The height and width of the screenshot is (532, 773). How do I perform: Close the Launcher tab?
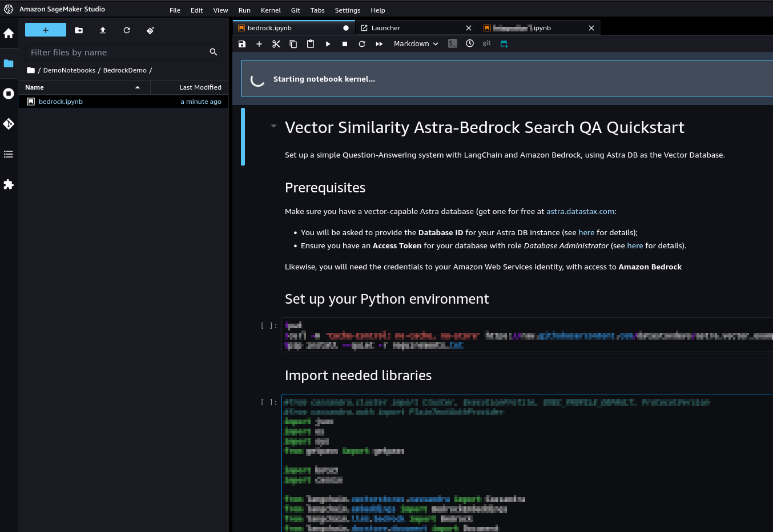pos(469,28)
